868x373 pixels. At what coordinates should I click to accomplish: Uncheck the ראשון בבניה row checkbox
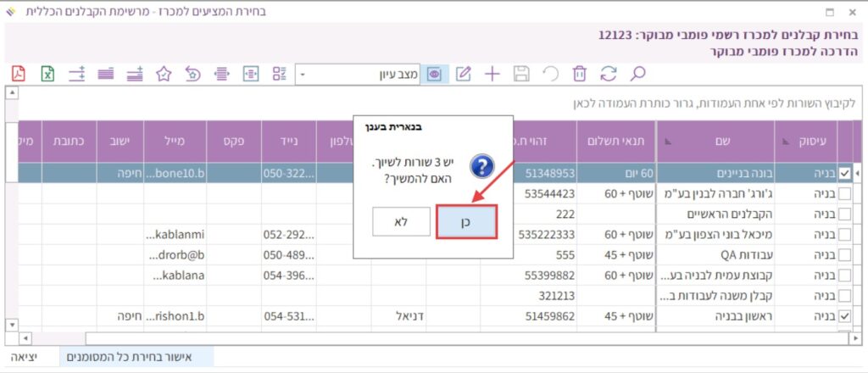click(x=844, y=317)
